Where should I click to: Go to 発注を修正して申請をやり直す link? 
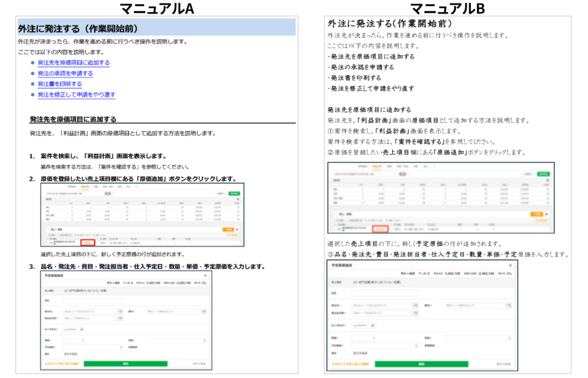pos(76,95)
